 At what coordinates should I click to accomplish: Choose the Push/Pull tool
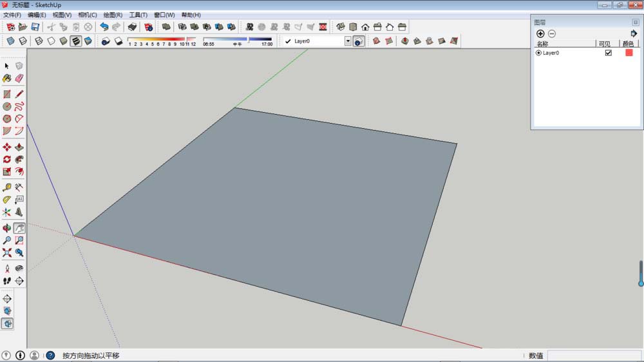pos(19,147)
